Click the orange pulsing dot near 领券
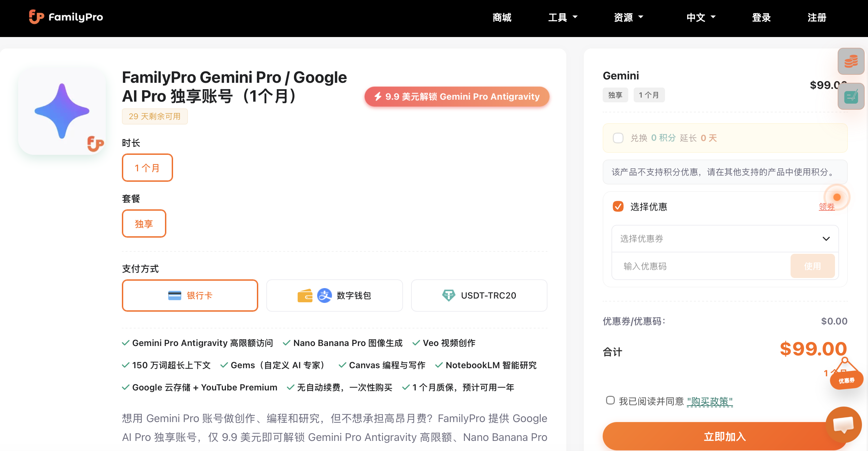This screenshot has width=868, height=451. click(x=837, y=197)
